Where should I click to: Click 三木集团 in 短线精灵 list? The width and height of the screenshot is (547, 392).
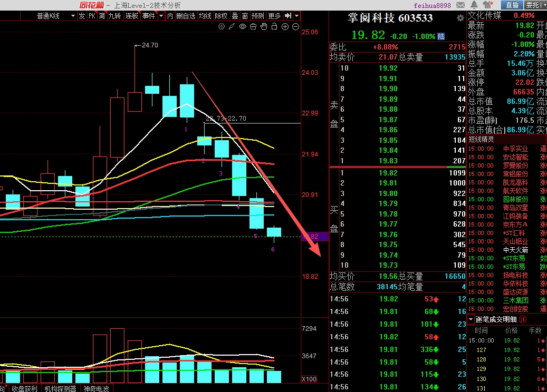click(515, 300)
